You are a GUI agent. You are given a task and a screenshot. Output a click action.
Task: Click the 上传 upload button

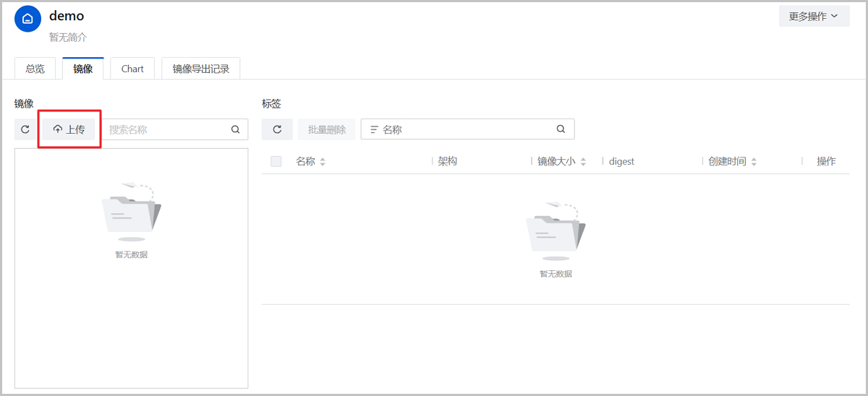click(69, 129)
